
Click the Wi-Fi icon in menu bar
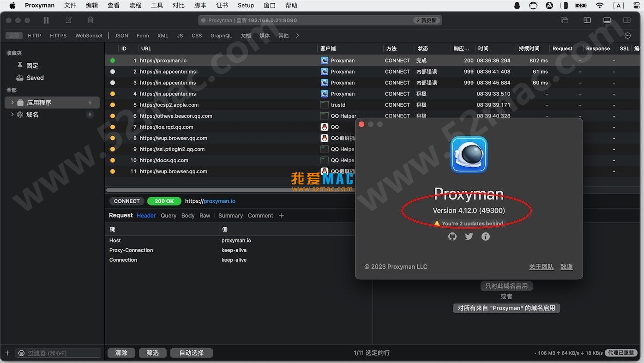coord(600,6)
